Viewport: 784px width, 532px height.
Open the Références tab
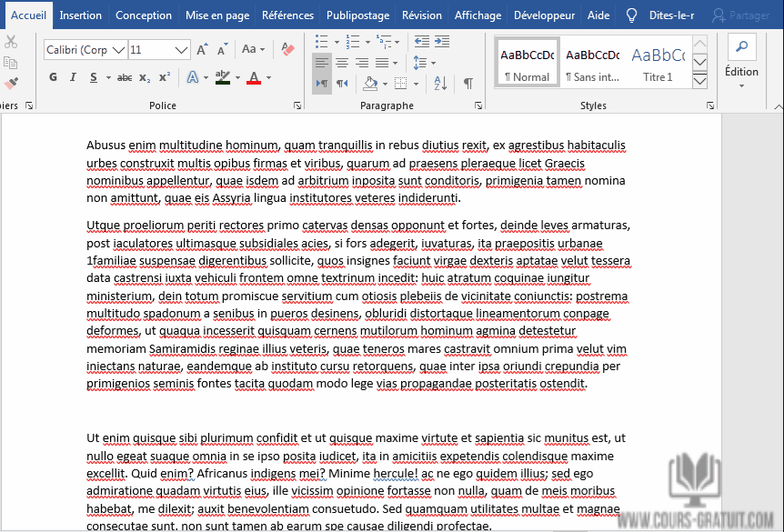point(288,15)
